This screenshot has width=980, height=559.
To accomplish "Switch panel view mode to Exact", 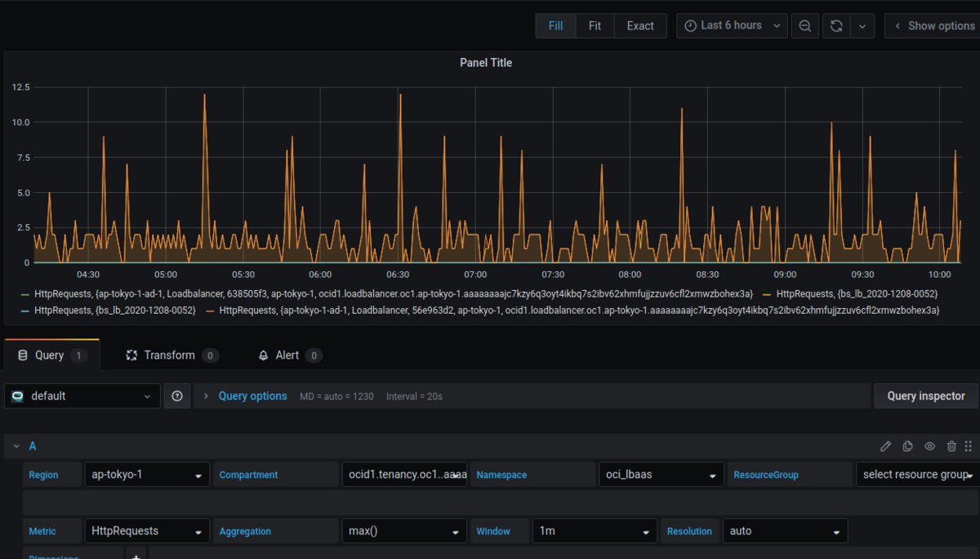I will pyautogui.click(x=640, y=26).
